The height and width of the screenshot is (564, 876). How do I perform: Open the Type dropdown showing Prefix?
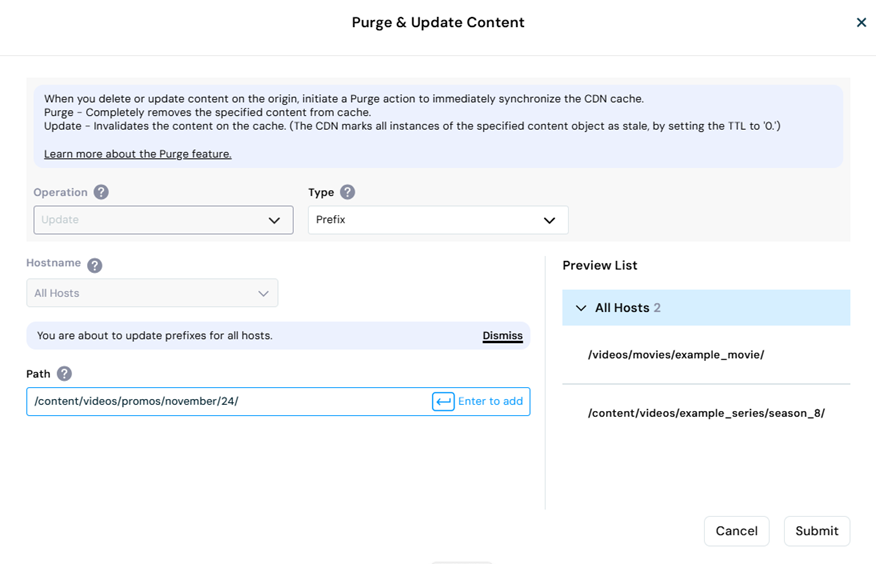(x=438, y=220)
